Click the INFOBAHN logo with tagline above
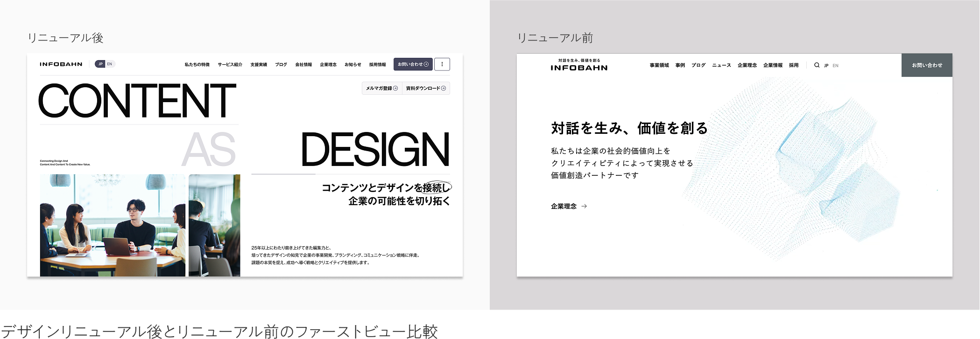Image resolution: width=980 pixels, height=339 pixels. [579, 65]
